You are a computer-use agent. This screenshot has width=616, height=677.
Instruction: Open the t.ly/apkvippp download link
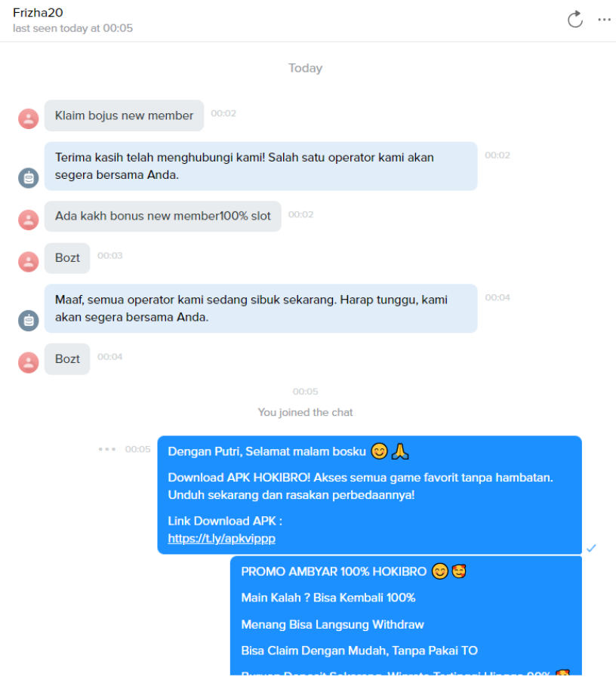[x=221, y=538]
